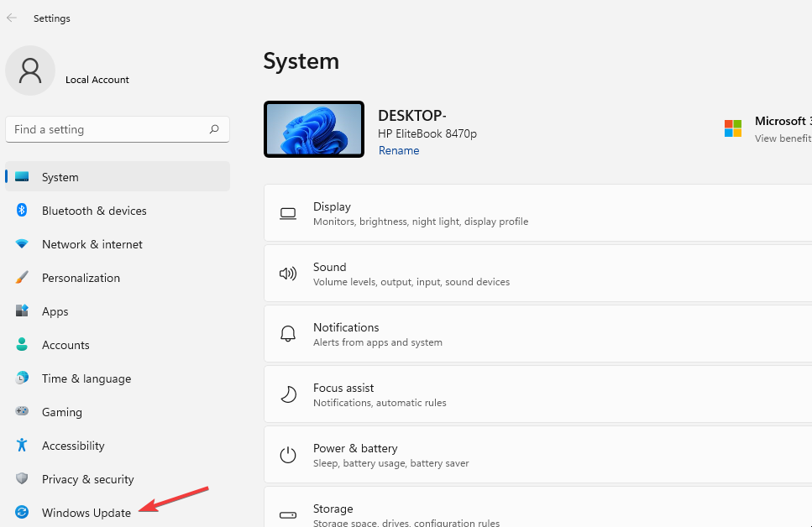Image resolution: width=812 pixels, height=527 pixels.
Task: Select the Network & internet globe icon
Action: [20, 244]
